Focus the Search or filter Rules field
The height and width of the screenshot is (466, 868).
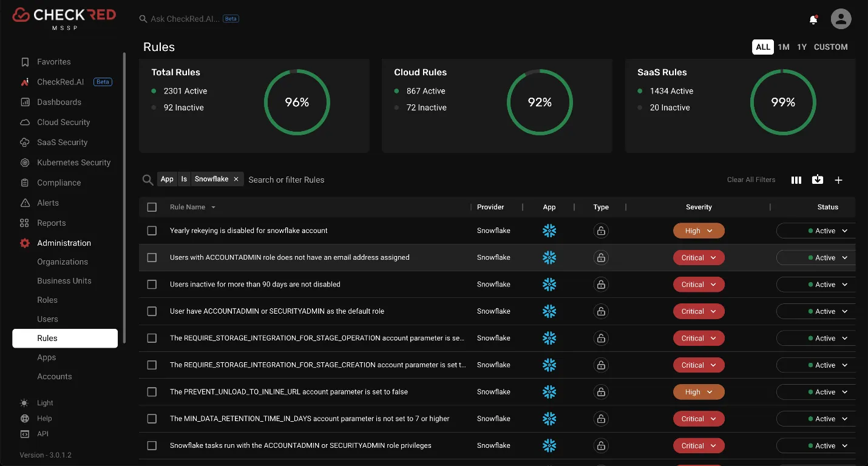[287, 180]
